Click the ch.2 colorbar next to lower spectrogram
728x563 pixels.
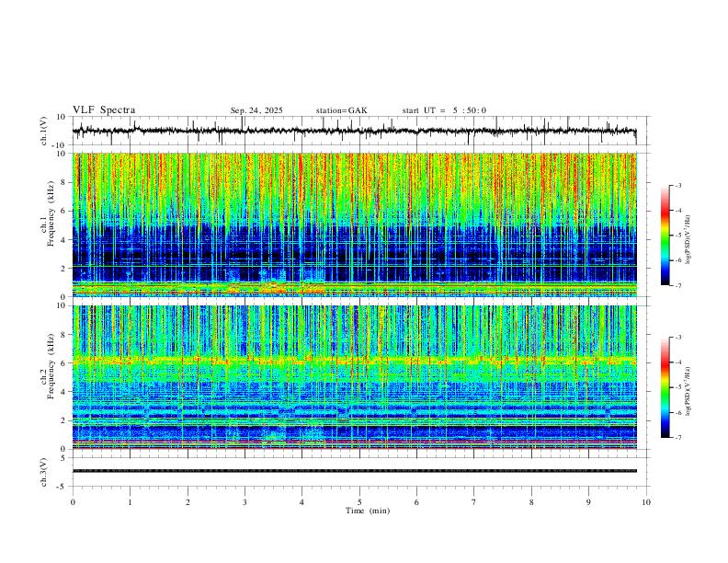[665, 387]
